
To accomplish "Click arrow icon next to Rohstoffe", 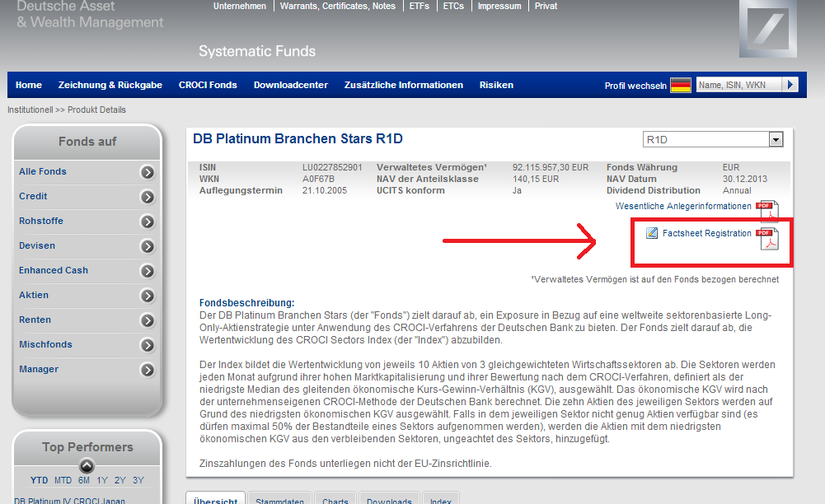I will [x=148, y=222].
